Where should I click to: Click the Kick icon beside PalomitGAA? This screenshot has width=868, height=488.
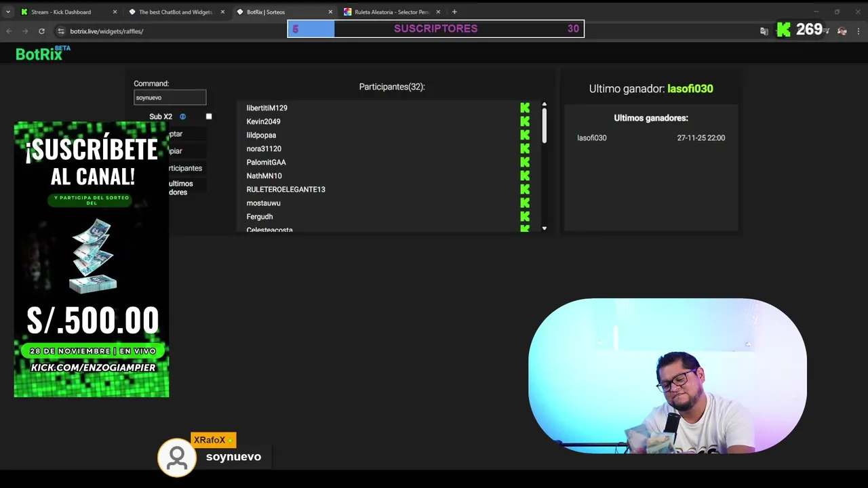(525, 162)
